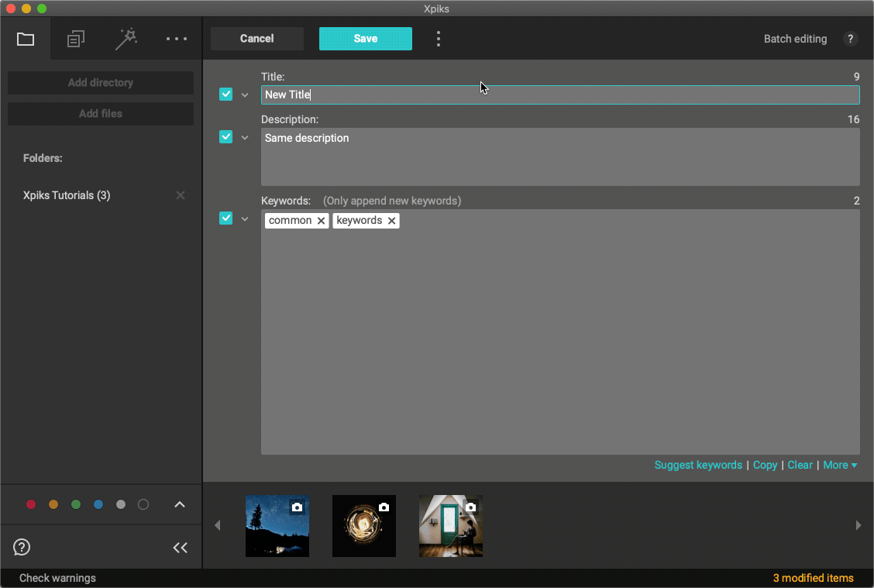The image size is (874, 588).
Task: Select the red color label dot
Action: pos(31,504)
